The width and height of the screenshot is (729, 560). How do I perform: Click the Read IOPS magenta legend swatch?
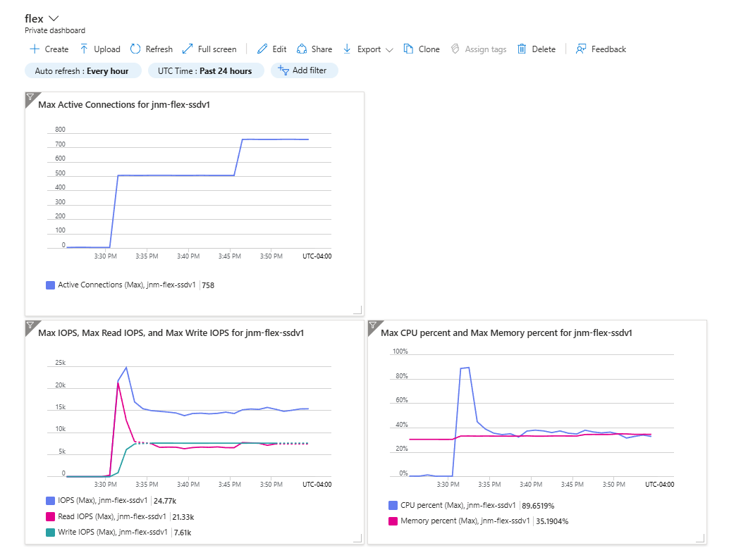pos(50,516)
